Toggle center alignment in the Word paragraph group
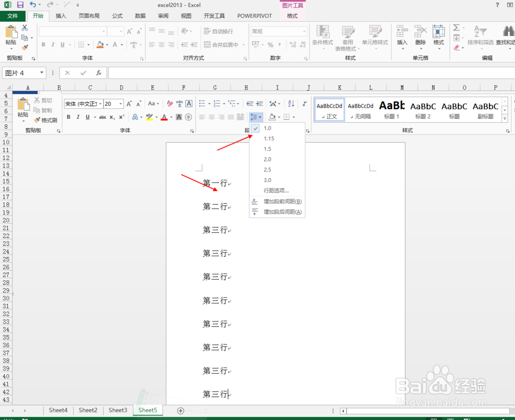The width and height of the screenshot is (515, 420). coord(212,116)
